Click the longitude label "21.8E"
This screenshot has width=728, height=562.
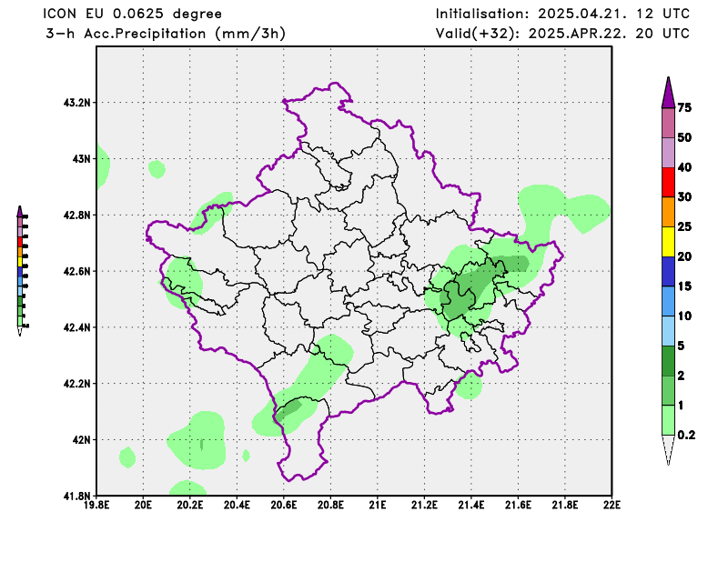565,505
